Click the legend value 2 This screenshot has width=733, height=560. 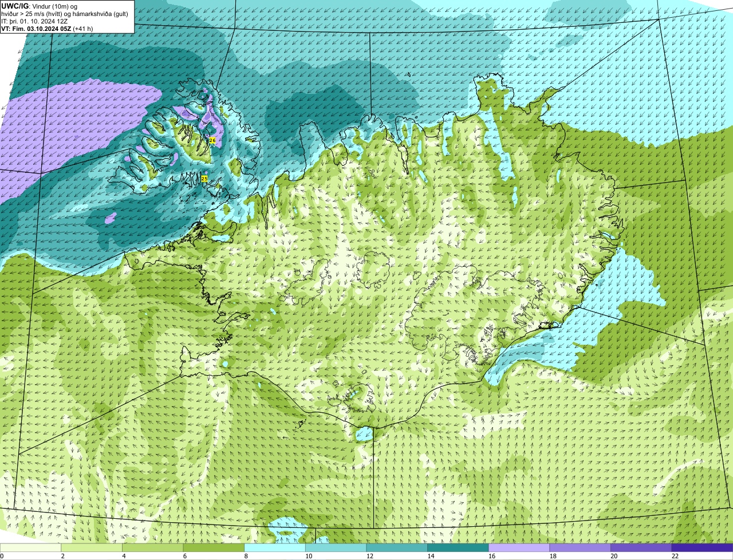tap(62, 556)
